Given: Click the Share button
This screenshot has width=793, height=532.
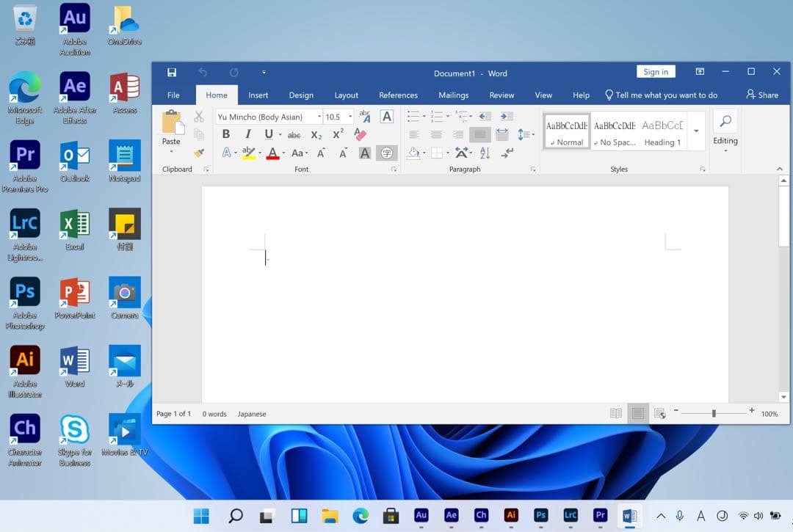Looking at the screenshot, I should 762,95.
